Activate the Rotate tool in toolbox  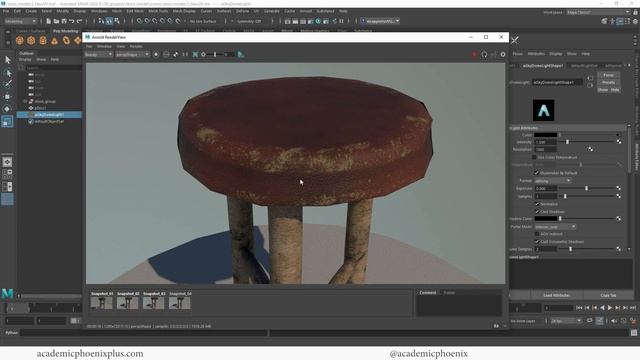click(7, 109)
